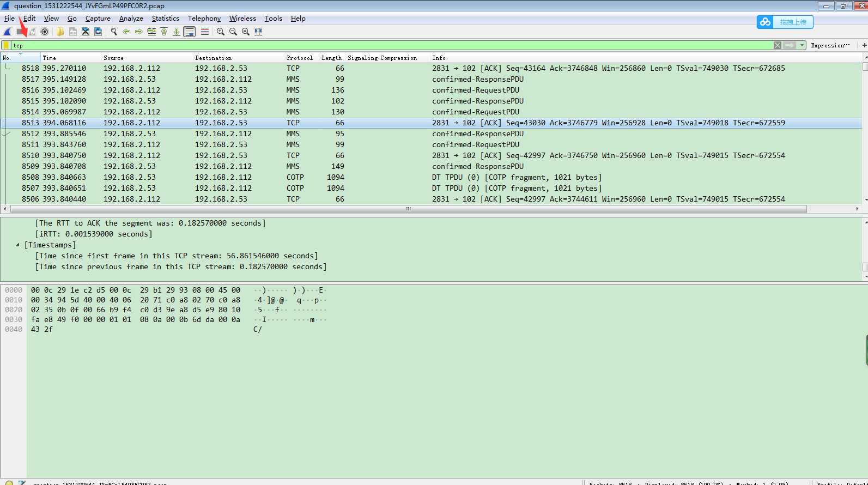Sort by Length column header
This screenshot has height=485, width=868.
[332, 58]
